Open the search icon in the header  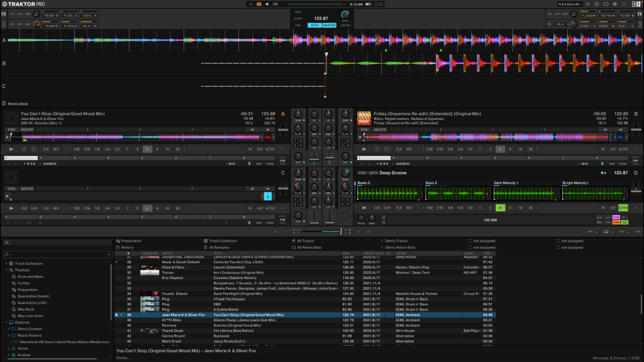[588, 4]
